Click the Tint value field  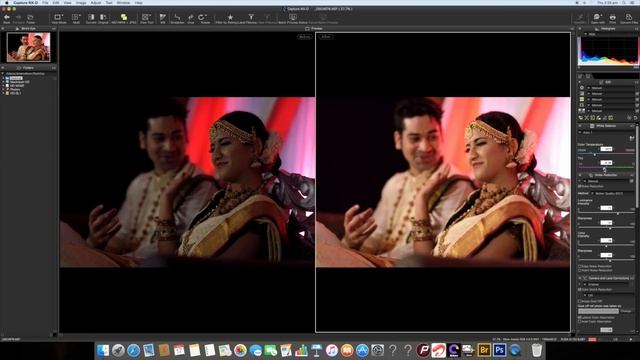pyautogui.click(x=606, y=162)
